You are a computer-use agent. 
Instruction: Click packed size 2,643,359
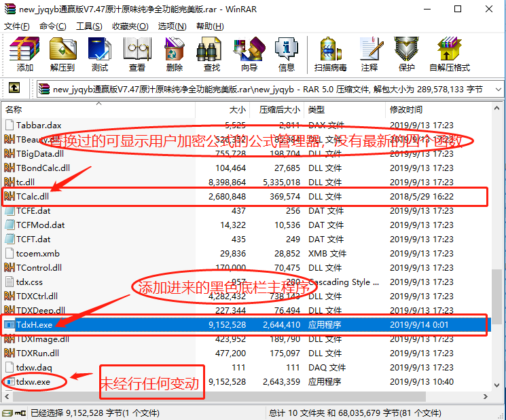coord(281,381)
